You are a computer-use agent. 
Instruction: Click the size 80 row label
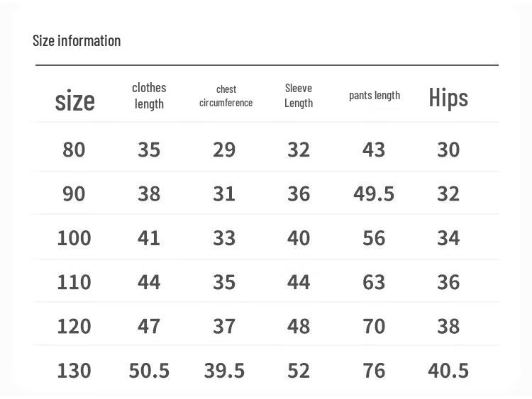pos(74,150)
